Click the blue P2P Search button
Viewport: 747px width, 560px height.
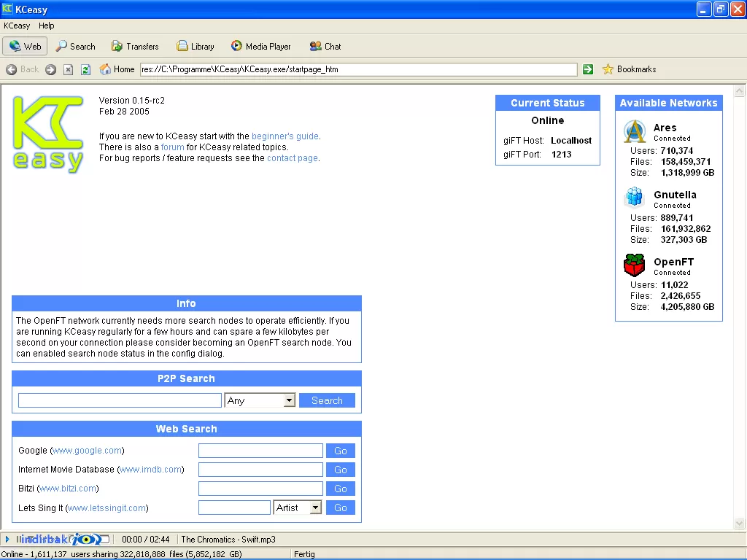click(x=327, y=400)
